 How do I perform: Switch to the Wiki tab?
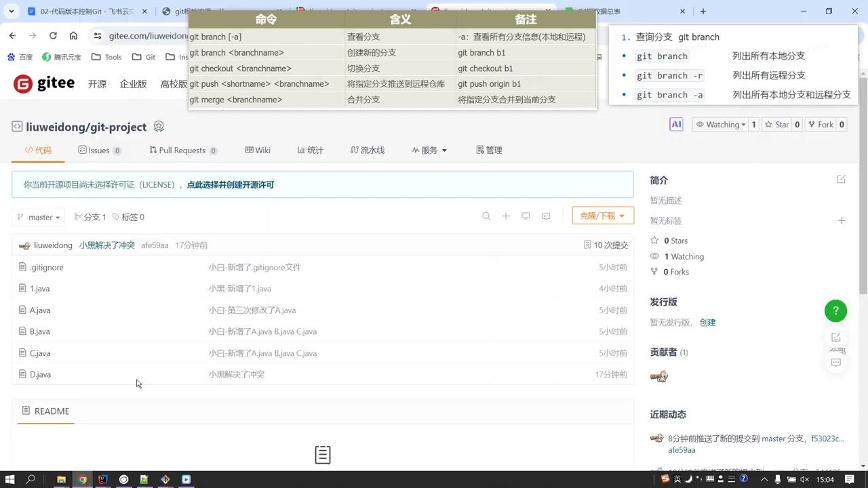click(x=258, y=150)
